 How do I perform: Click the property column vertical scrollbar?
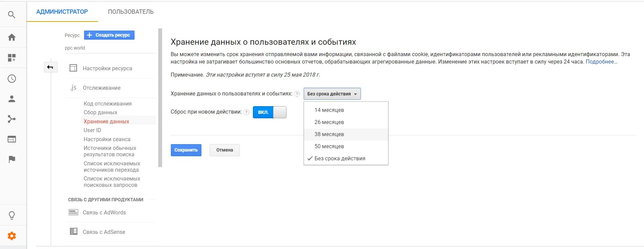[x=160, y=98]
